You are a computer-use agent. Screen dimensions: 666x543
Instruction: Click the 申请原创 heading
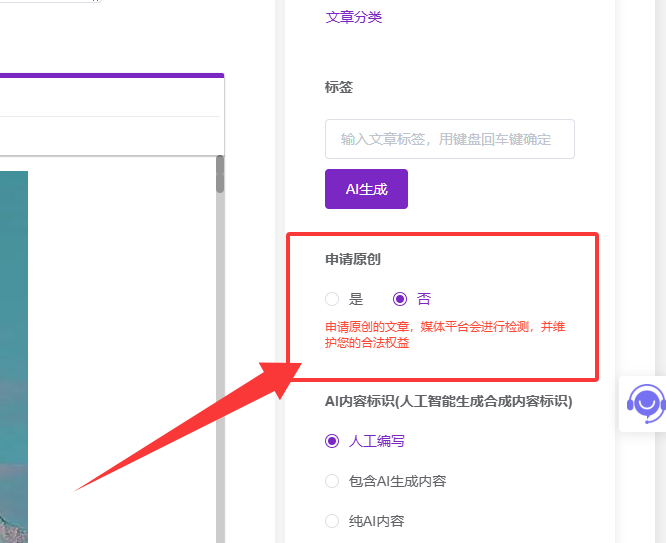coord(353,259)
